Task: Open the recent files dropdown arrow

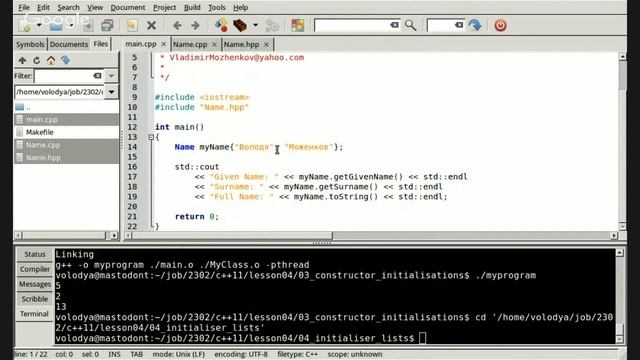Action: click(71, 25)
